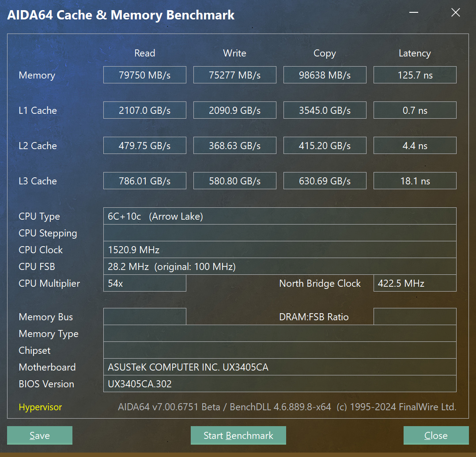
Task: Select L2 Cache Copy 415.20 GB/s
Action: coord(325,146)
